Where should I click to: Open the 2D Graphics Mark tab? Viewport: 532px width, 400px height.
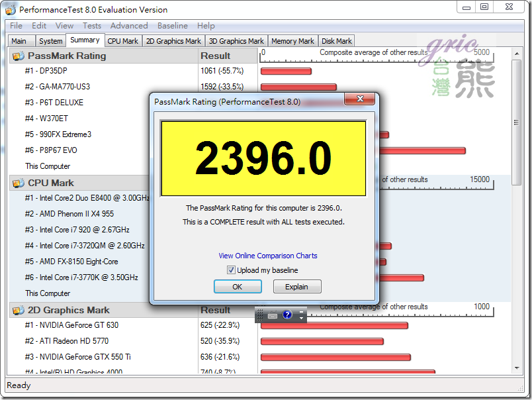click(173, 41)
